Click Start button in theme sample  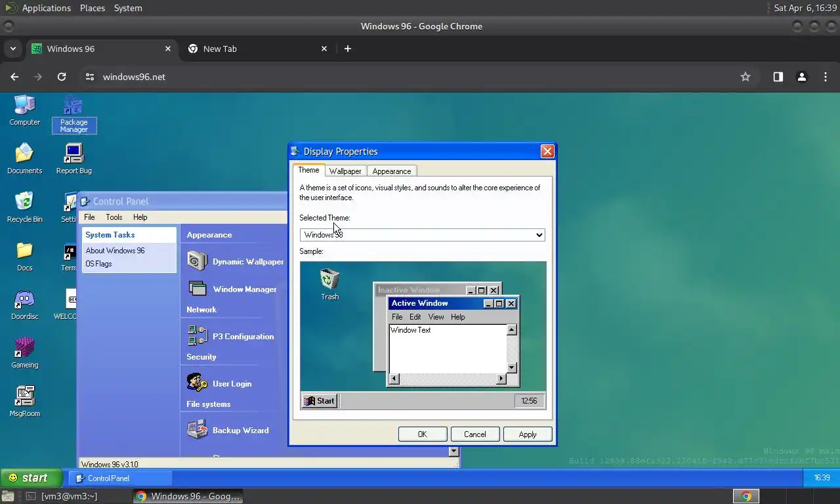320,401
